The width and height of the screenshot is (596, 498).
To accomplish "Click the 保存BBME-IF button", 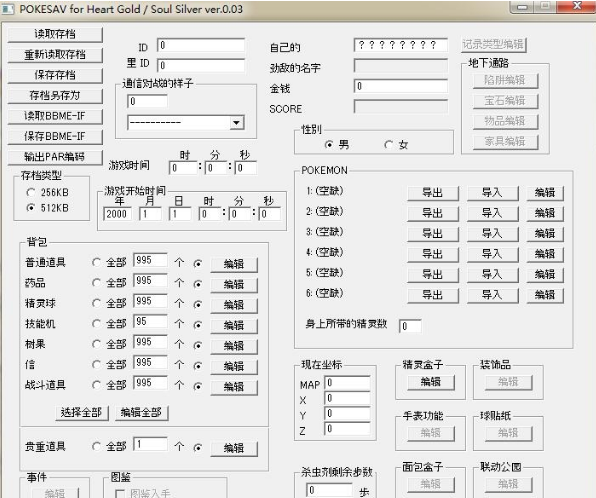I will [55, 136].
